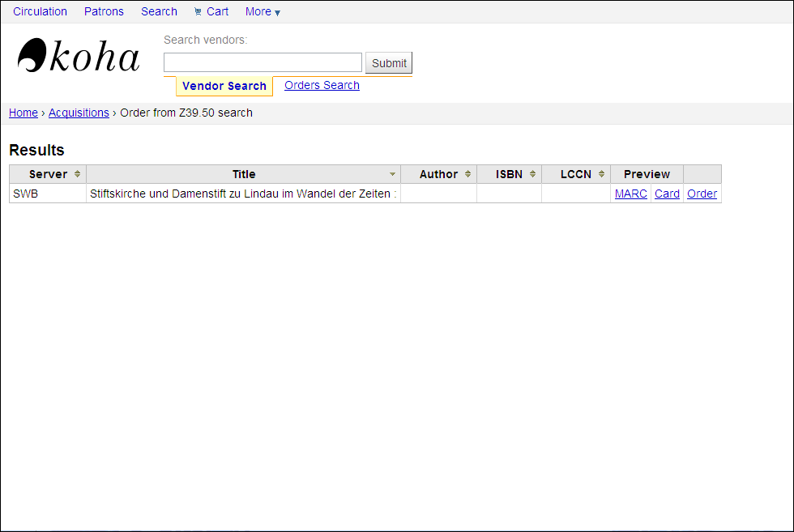Open the Circulation menu item

coord(40,12)
